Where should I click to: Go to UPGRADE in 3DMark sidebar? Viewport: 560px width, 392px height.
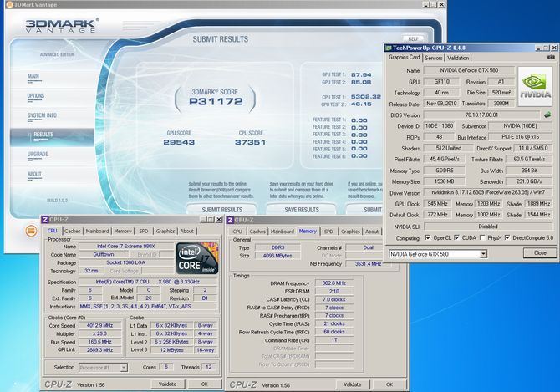pyautogui.click(x=38, y=154)
